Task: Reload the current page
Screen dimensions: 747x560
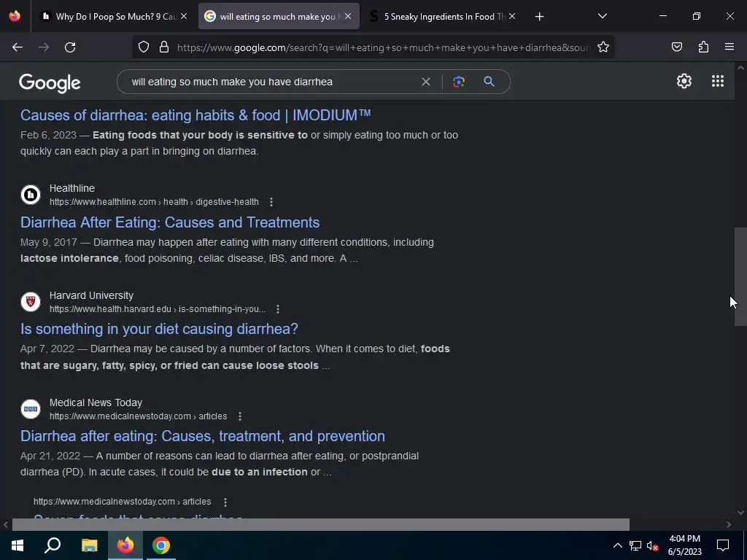Action: pyautogui.click(x=70, y=47)
